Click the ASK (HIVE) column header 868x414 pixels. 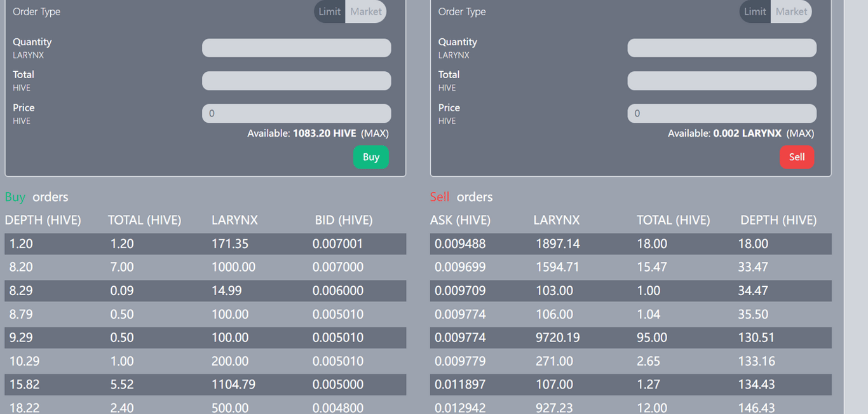click(460, 220)
